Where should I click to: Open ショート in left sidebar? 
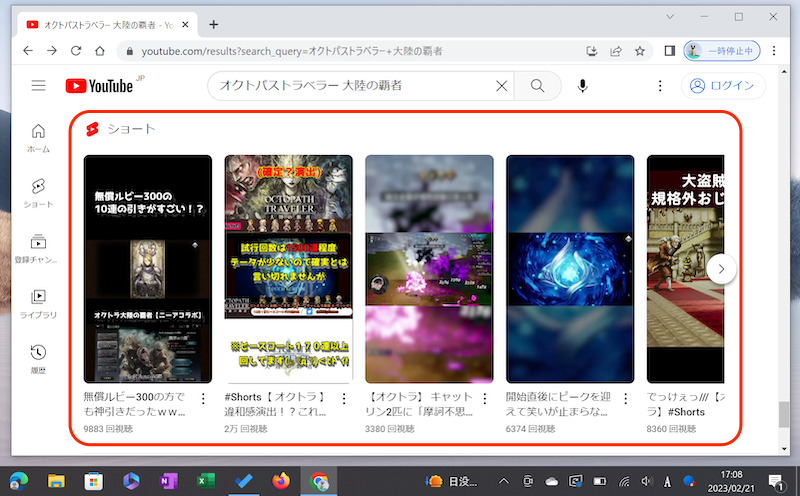[x=38, y=193]
